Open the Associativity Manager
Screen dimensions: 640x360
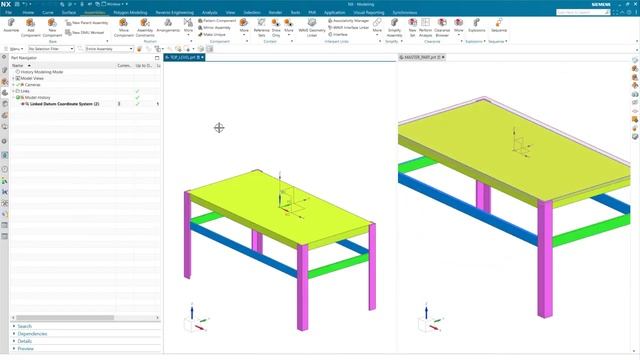(349, 20)
